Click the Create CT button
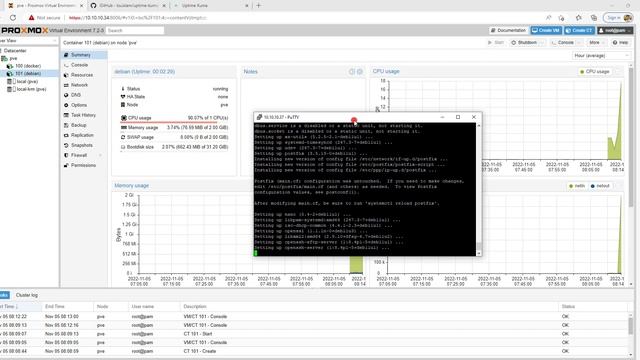The image size is (640, 360). pos(579,30)
